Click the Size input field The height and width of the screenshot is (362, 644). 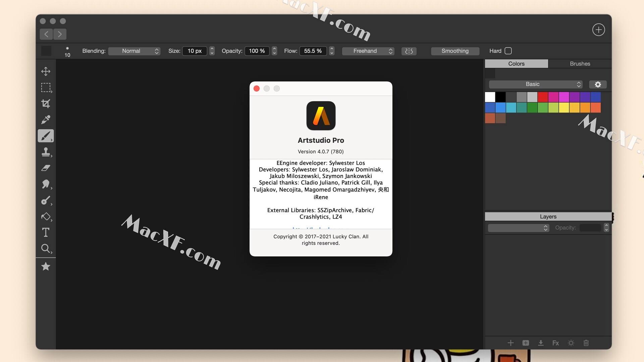click(195, 51)
